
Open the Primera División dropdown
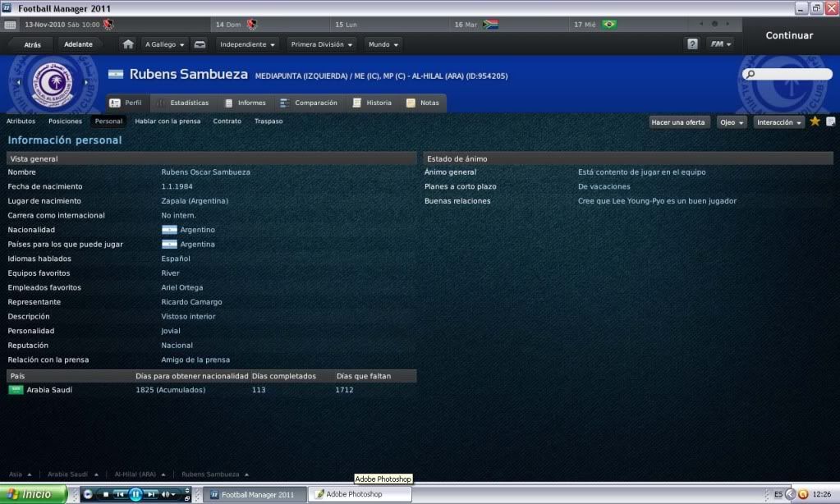click(x=321, y=44)
